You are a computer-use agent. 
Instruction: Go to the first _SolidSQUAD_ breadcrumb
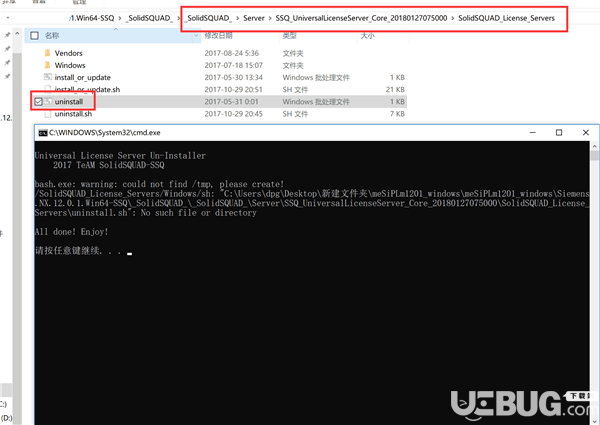149,18
